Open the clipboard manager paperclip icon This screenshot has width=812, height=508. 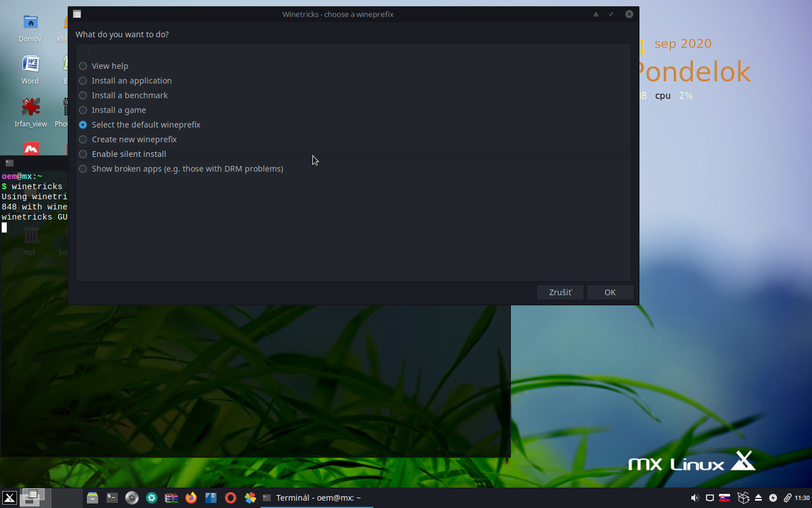(787, 498)
